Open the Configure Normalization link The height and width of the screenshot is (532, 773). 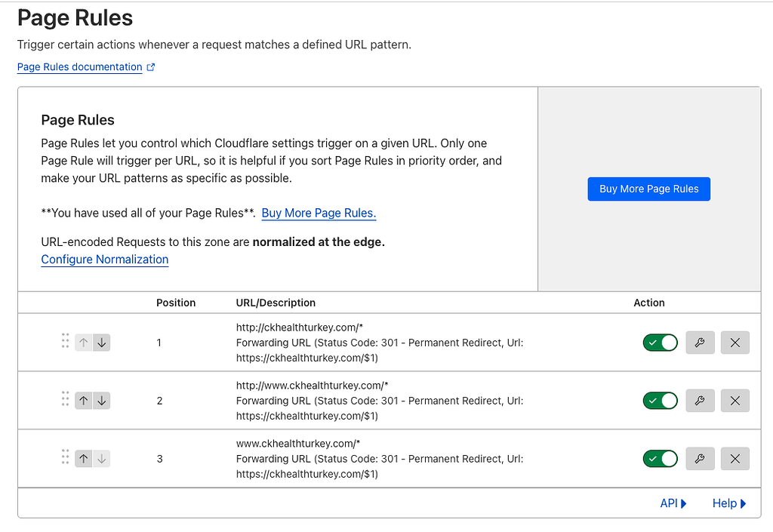click(105, 260)
